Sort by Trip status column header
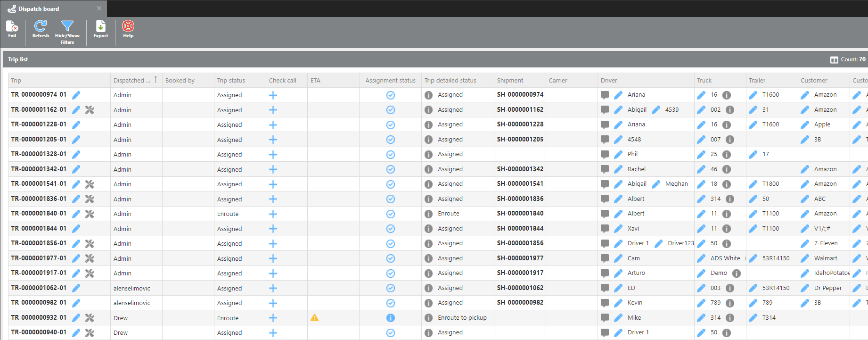The image size is (868, 340). tap(231, 81)
